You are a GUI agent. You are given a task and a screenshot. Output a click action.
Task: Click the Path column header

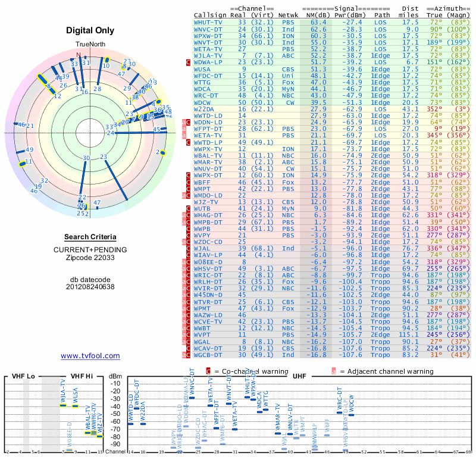382,15
